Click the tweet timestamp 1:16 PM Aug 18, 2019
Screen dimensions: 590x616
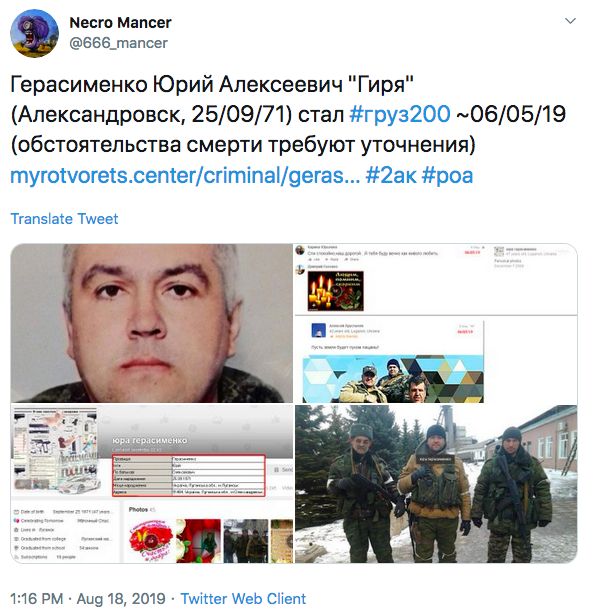coord(88,599)
